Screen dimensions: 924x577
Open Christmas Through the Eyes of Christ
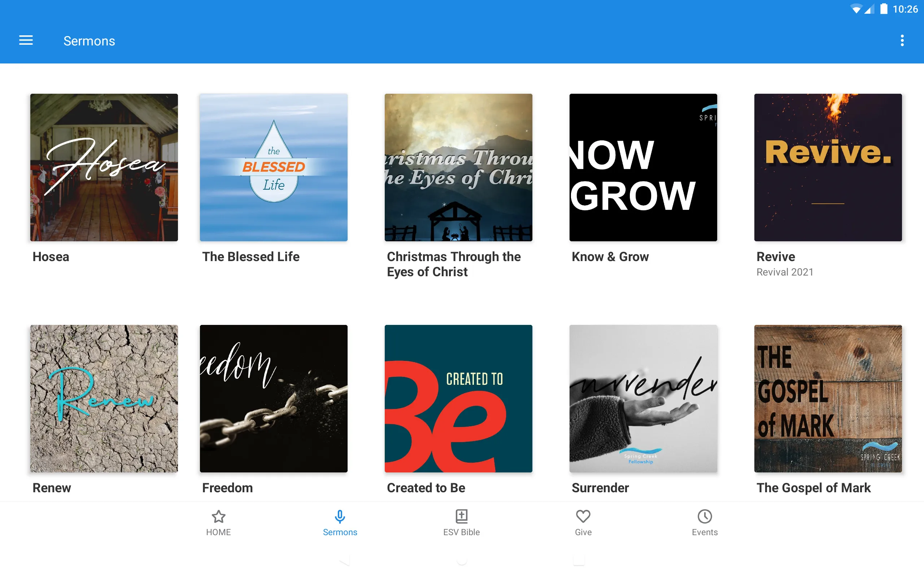[x=458, y=167]
